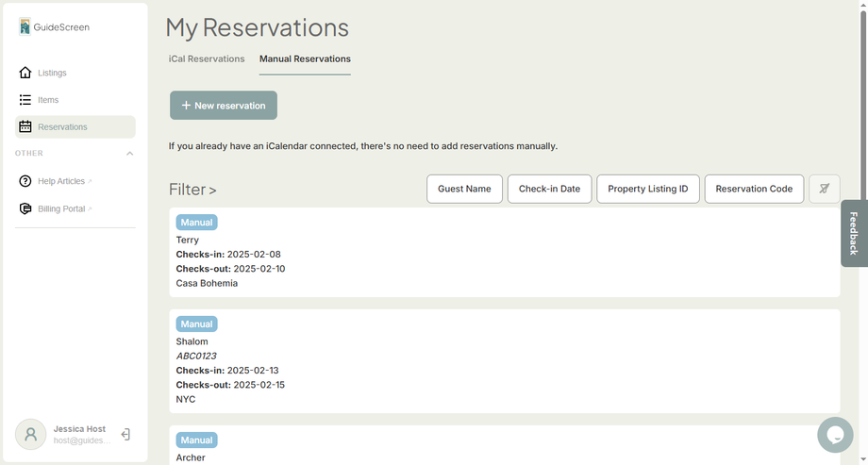Open the chat bubble widget
This screenshot has width=868, height=465.
click(835, 435)
